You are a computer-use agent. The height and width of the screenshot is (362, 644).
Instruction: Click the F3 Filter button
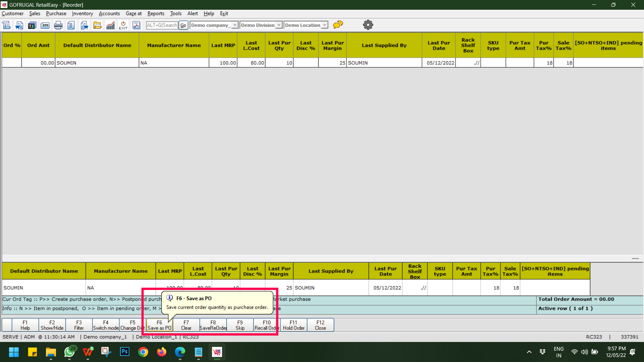tap(79, 325)
